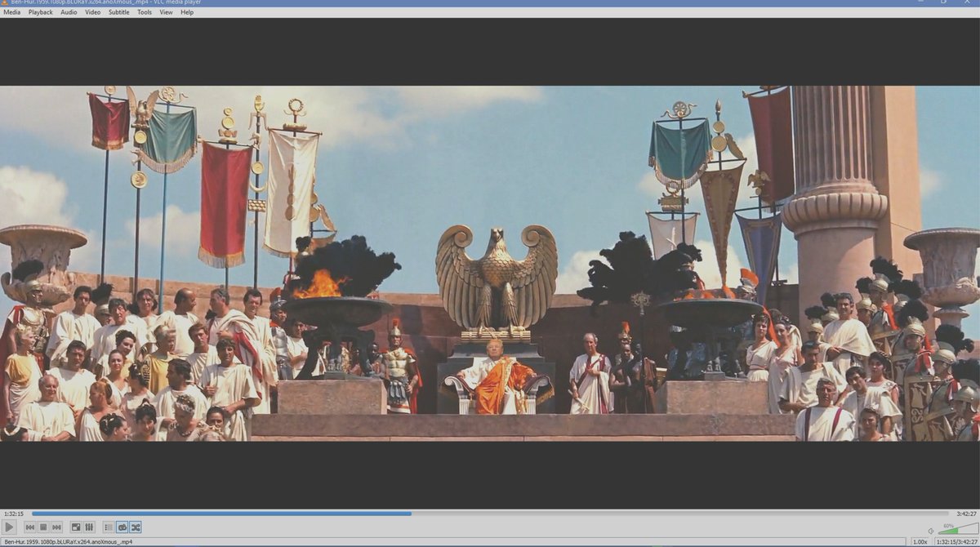
Task: Click the 1.00x playback speed indicator
Action: click(920, 542)
